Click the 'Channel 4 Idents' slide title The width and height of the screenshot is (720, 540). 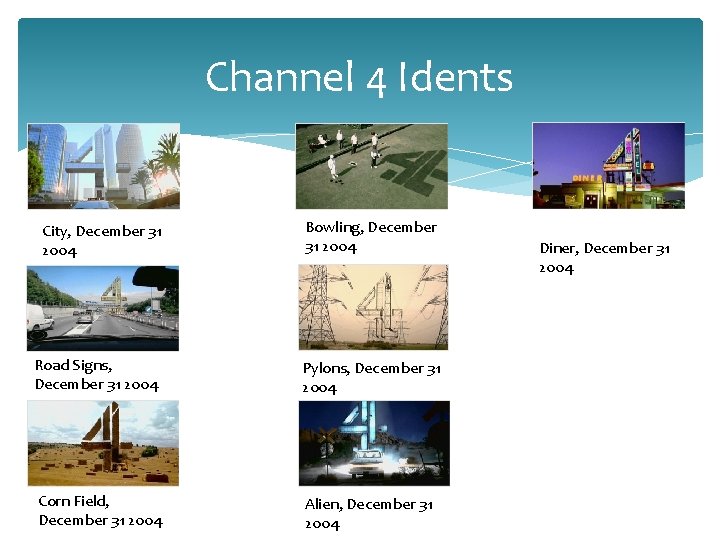coord(359,77)
